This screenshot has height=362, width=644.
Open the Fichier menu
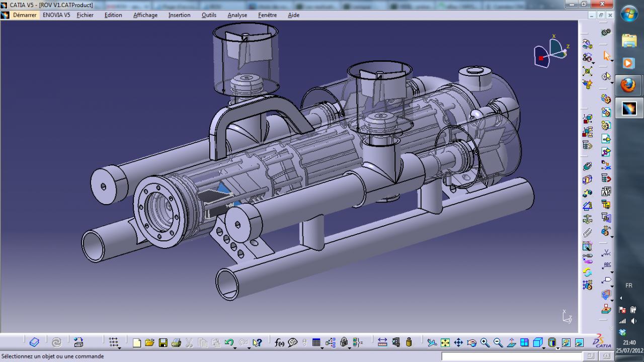[85, 15]
